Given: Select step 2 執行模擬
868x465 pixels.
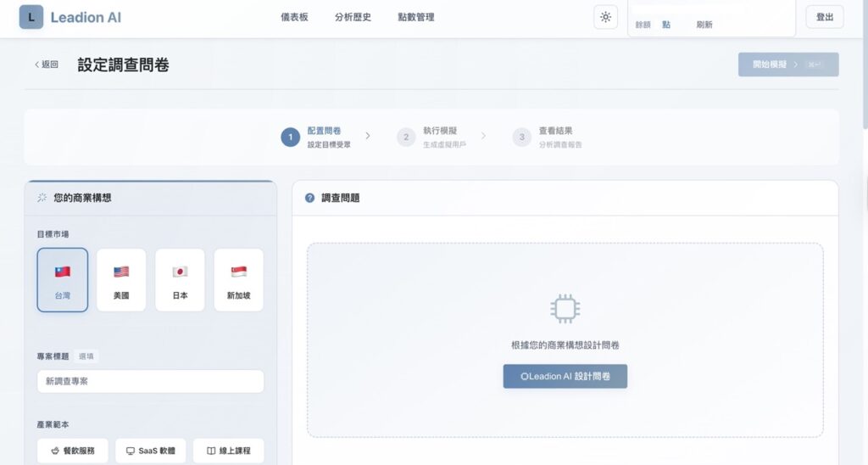Looking at the screenshot, I should 431,137.
